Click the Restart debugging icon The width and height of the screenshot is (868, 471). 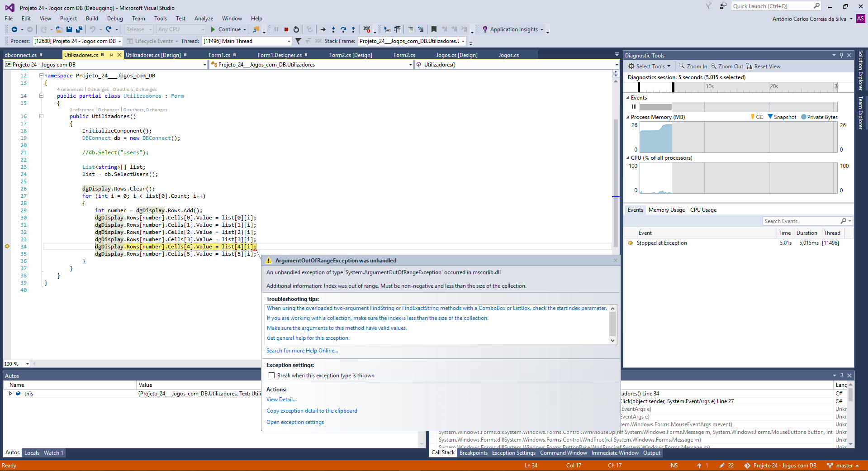pyautogui.click(x=296, y=29)
